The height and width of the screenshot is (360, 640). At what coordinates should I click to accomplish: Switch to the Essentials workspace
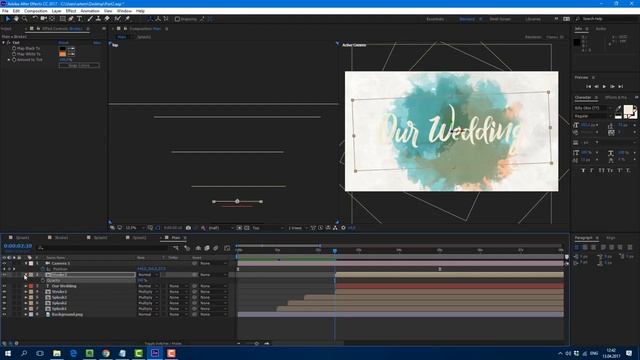[x=435, y=19]
